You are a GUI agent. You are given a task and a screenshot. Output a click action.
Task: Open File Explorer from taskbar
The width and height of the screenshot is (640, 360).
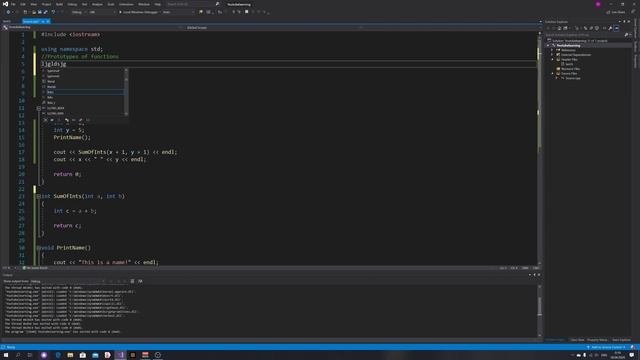click(70, 355)
